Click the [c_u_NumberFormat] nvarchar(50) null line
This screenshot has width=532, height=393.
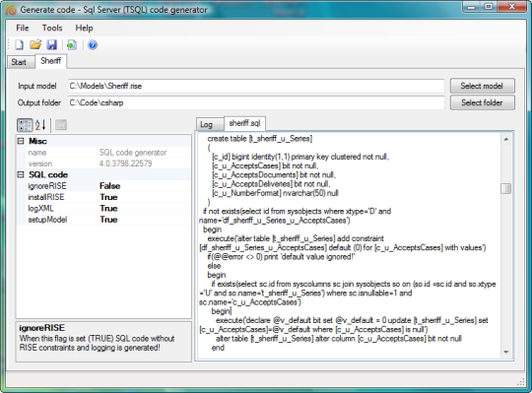coord(275,193)
